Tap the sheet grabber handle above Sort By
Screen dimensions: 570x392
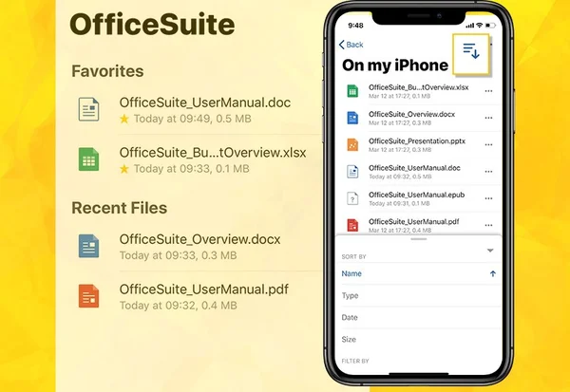(x=419, y=239)
